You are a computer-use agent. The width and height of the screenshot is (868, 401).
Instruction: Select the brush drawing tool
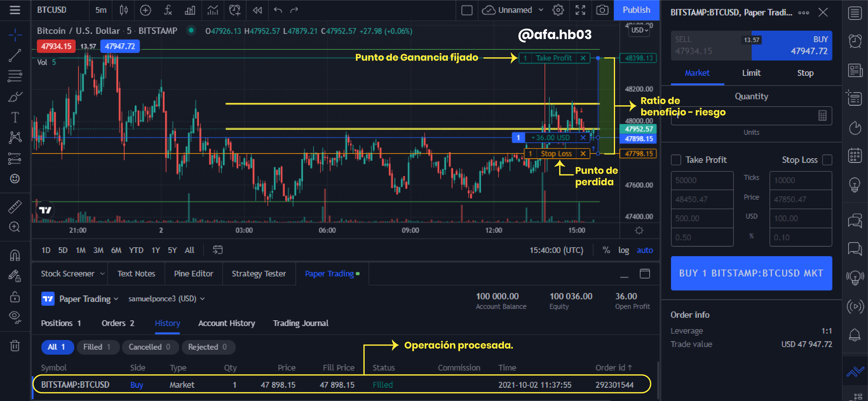point(15,97)
